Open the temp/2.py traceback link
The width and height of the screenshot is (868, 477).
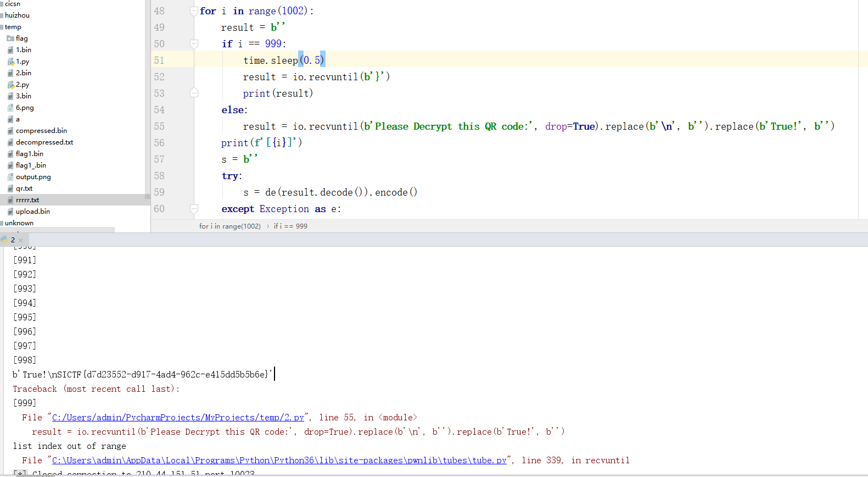click(x=178, y=418)
